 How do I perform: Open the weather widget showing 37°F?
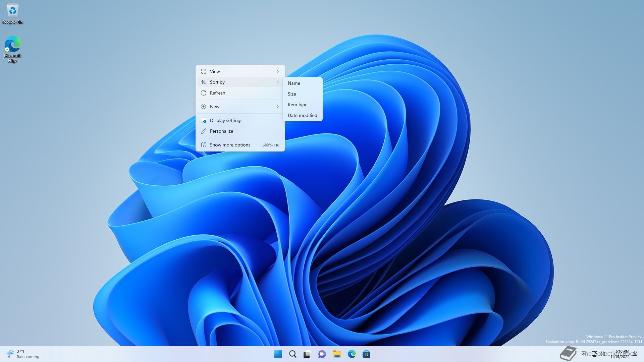coord(23,354)
